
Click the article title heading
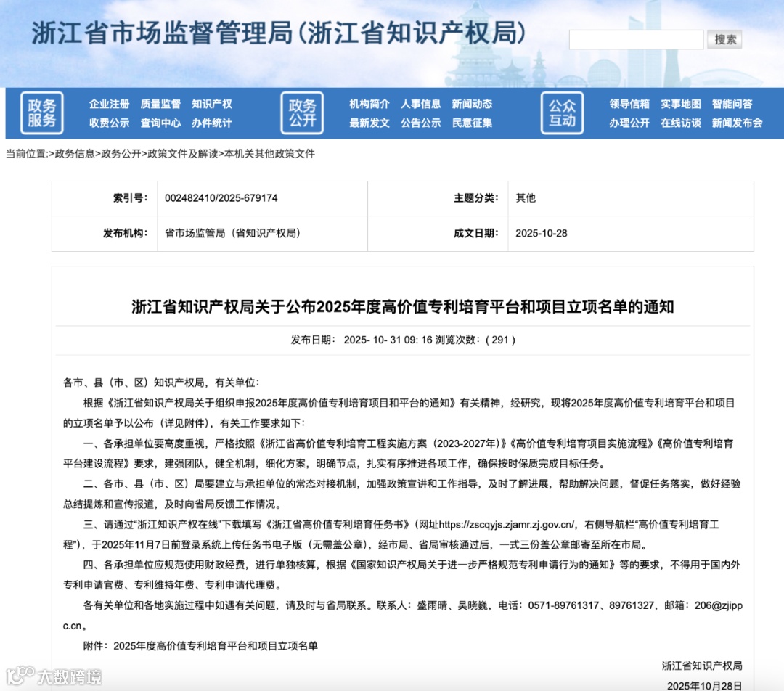[402, 306]
